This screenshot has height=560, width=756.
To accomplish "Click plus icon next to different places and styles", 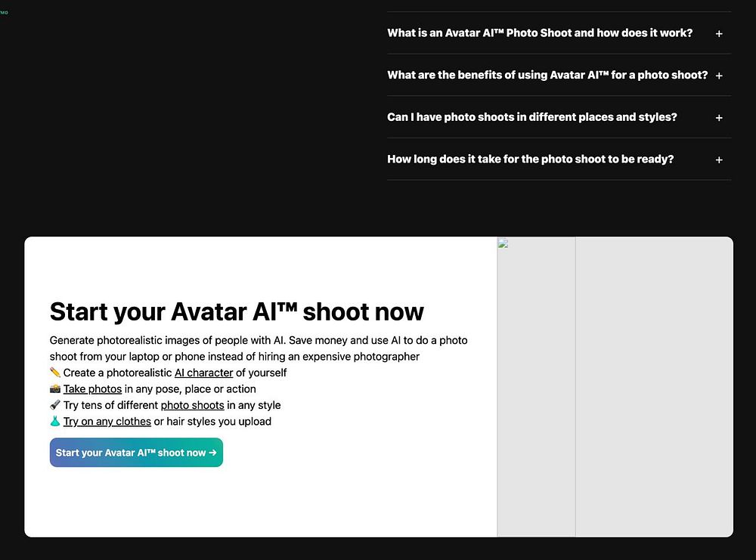I will [x=719, y=118].
